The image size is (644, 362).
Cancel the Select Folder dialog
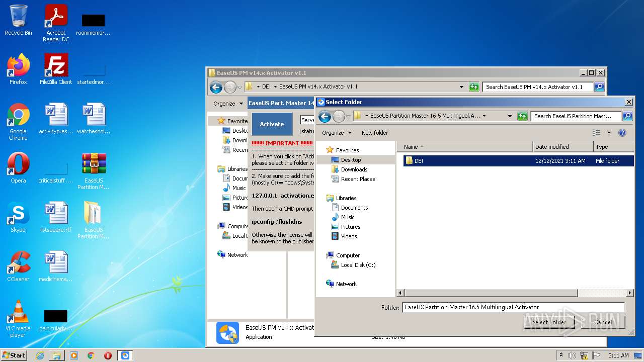click(603, 322)
